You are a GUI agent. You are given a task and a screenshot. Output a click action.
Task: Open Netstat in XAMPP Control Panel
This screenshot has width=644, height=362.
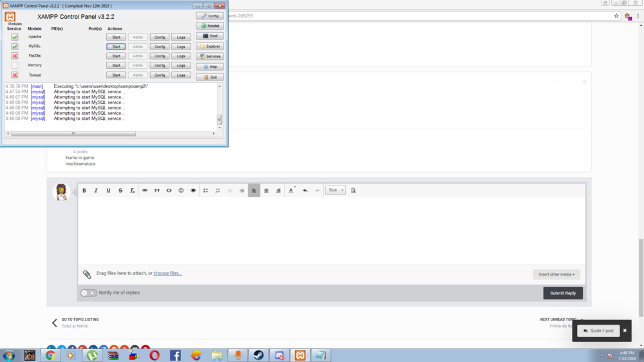(x=210, y=26)
